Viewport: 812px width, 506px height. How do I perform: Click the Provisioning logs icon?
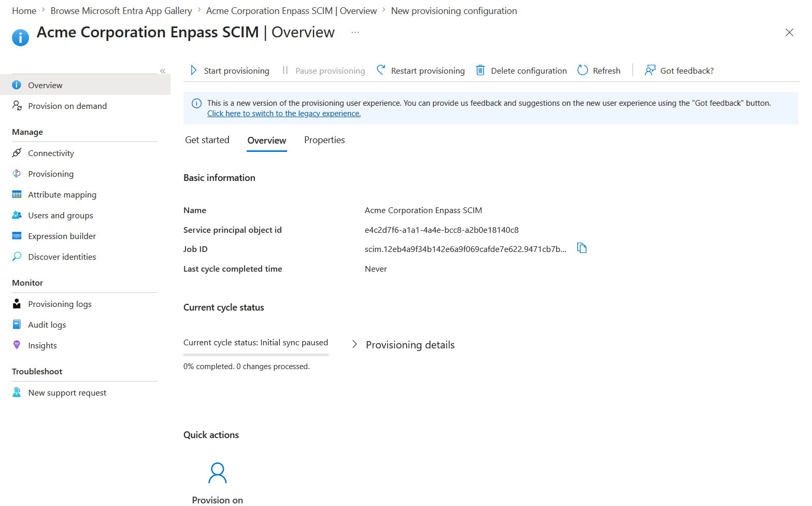click(x=17, y=304)
